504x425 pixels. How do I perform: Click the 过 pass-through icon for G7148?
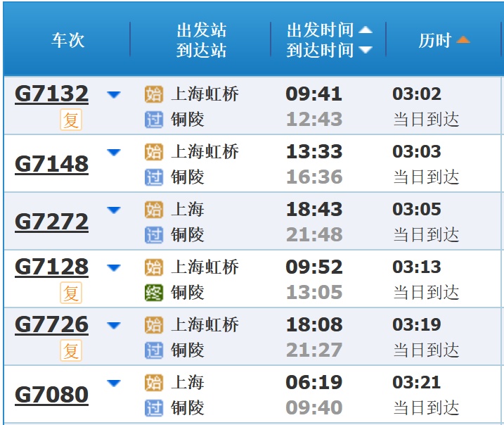coord(154,177)
